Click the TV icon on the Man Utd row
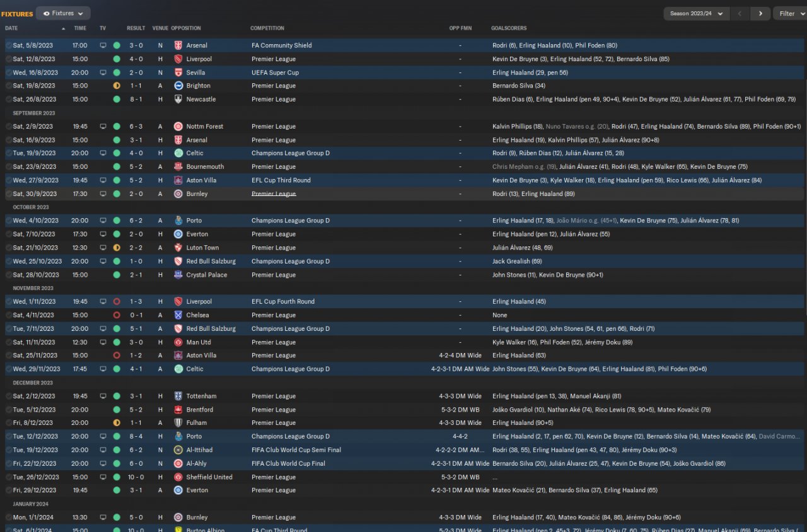 tap(103, 342)
